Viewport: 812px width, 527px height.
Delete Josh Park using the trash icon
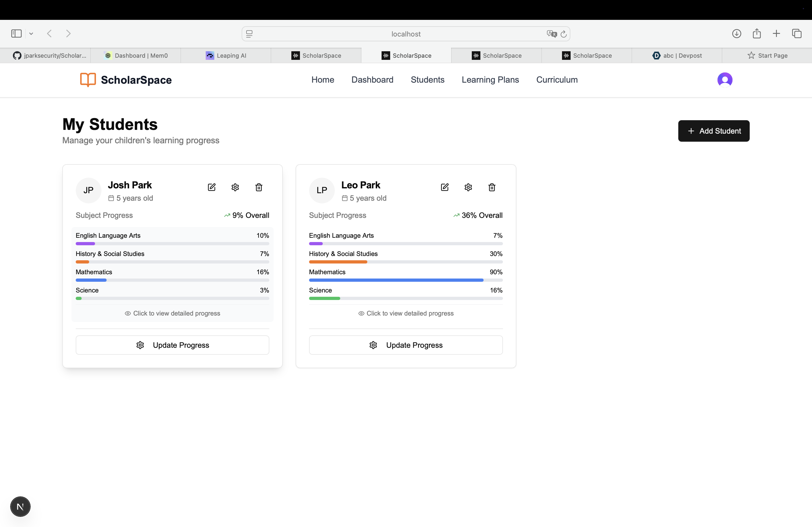tap(259, 187)
